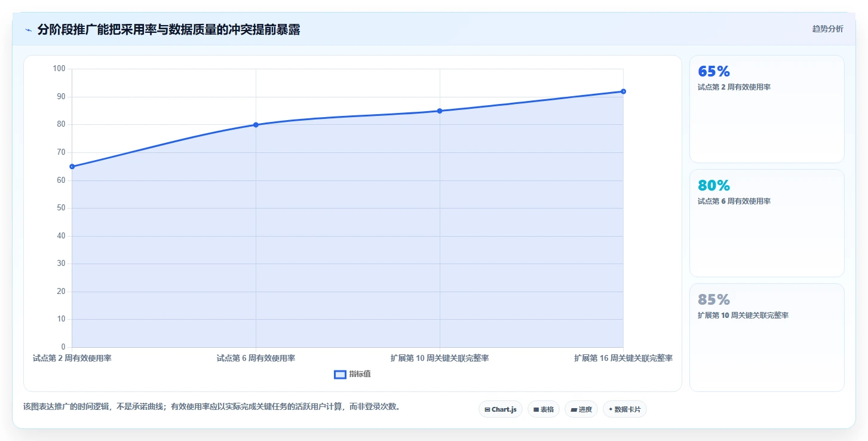Click the y-axis value 90
Viewport: 868px width, 441px height.
(61, 97)
